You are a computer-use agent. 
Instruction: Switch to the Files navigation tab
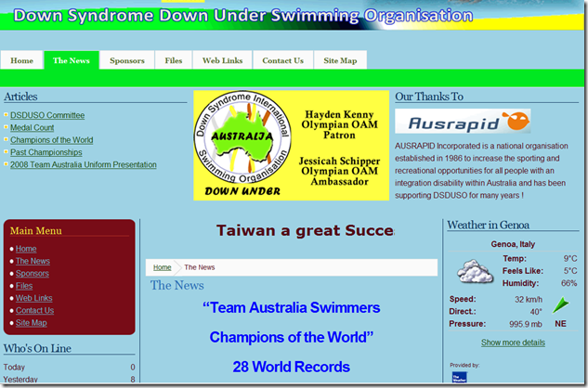(x=174, y=60)
